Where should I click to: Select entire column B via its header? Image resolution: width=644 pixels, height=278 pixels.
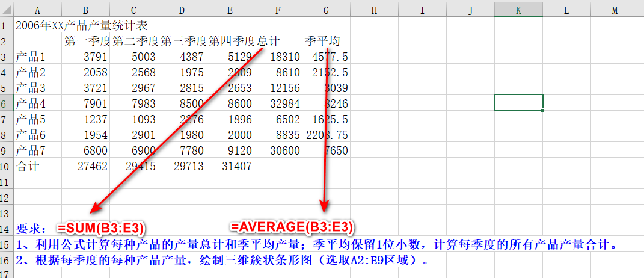[x=85, y=9]
